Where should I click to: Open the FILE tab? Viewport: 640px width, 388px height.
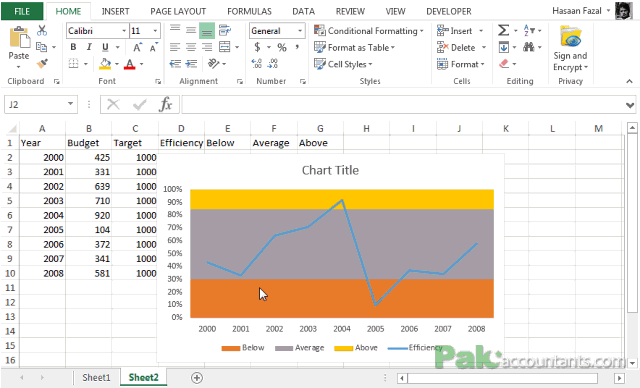point(22,11)
